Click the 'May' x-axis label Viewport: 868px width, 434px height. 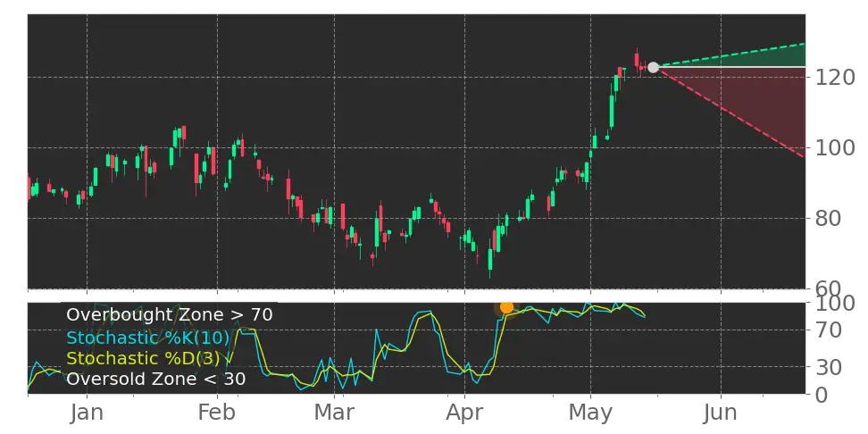coord(590,413)
